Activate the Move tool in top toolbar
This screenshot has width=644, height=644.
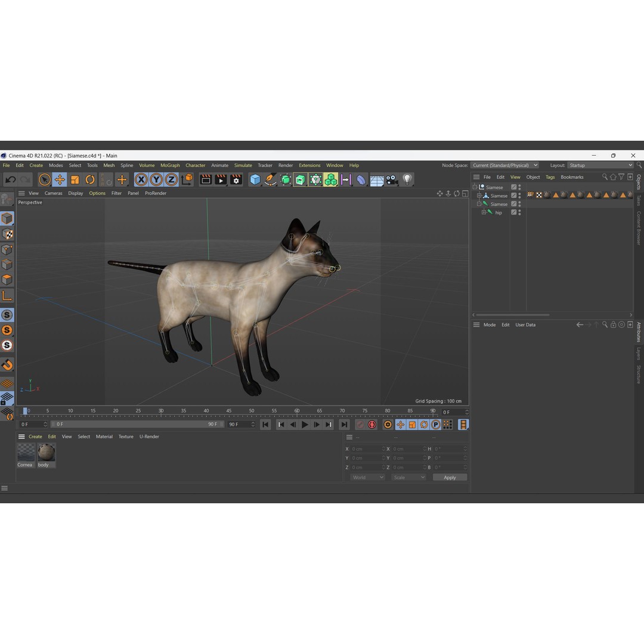click(60, 179)
